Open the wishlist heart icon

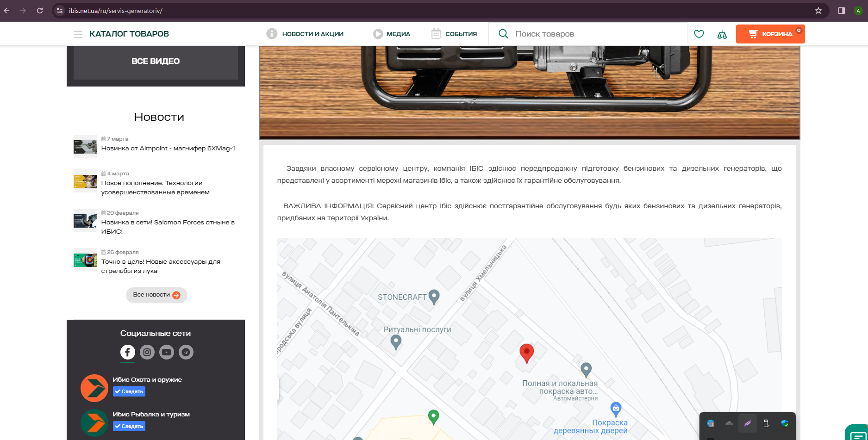pyautogui.click(x=699, y=34)
